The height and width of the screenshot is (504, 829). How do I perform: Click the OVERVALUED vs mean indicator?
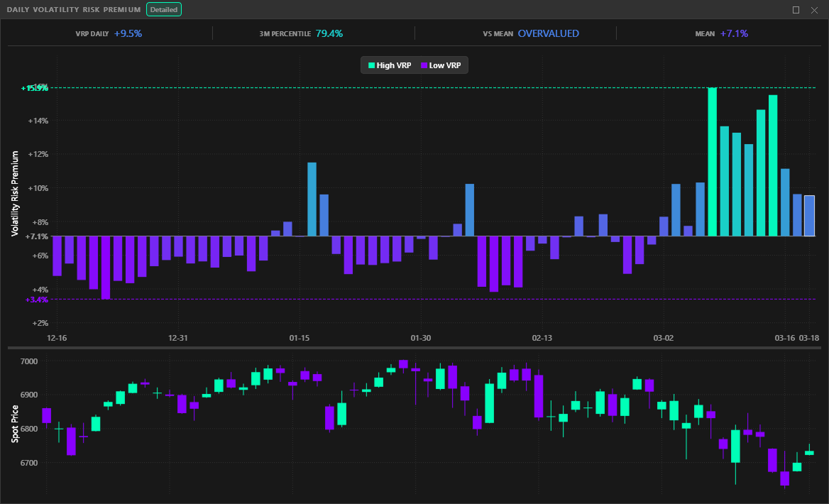coord(548,33)
